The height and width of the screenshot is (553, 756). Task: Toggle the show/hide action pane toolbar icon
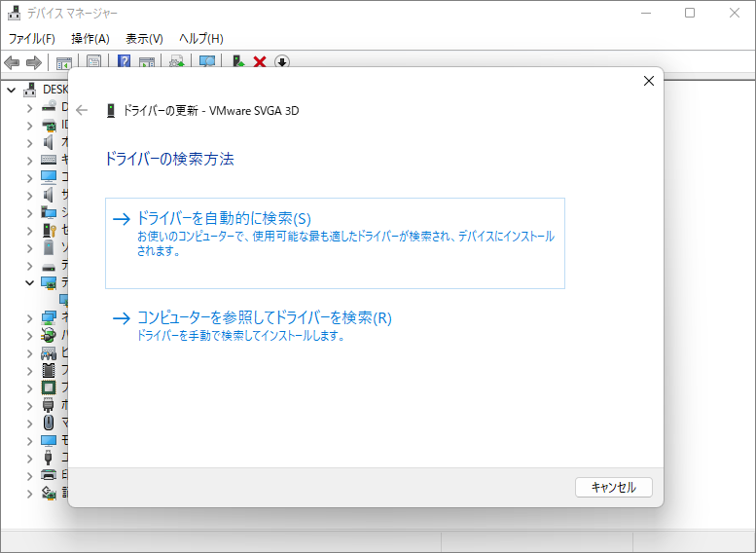point(147,62)
